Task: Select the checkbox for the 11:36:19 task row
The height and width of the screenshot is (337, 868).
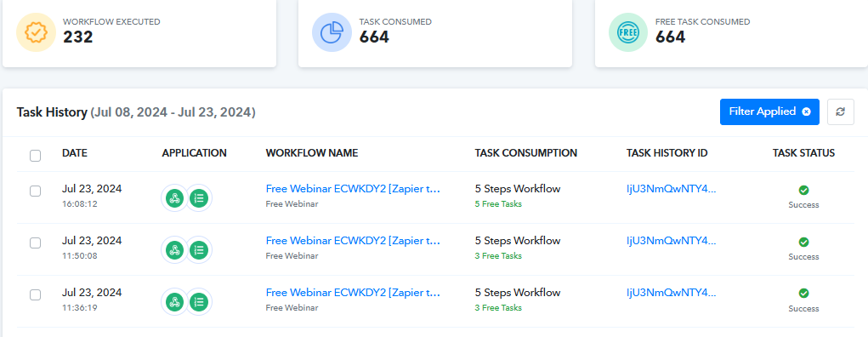Action: [x=36, y=294]
